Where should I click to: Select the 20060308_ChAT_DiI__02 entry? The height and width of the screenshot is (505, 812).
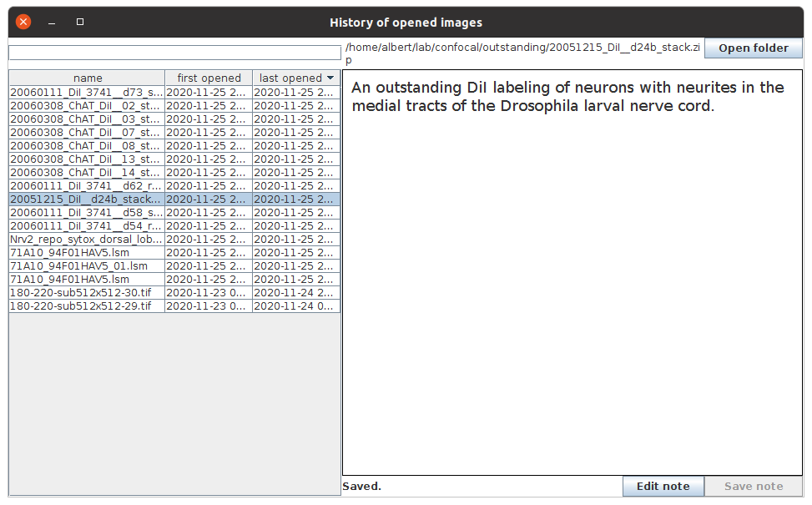coord(87,106)
